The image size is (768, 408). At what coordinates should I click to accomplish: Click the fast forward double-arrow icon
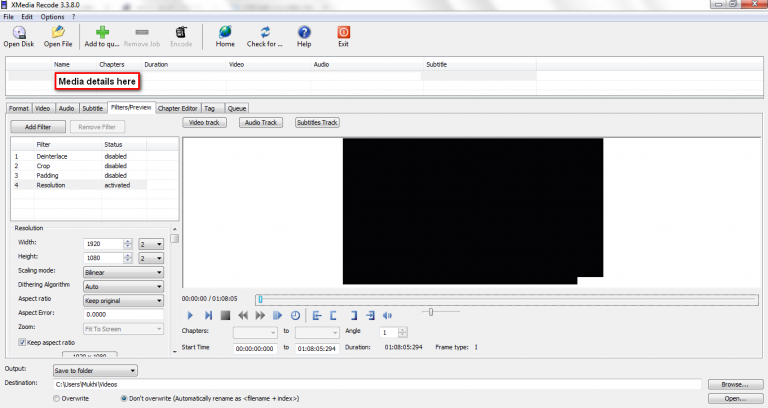(260, 315)
